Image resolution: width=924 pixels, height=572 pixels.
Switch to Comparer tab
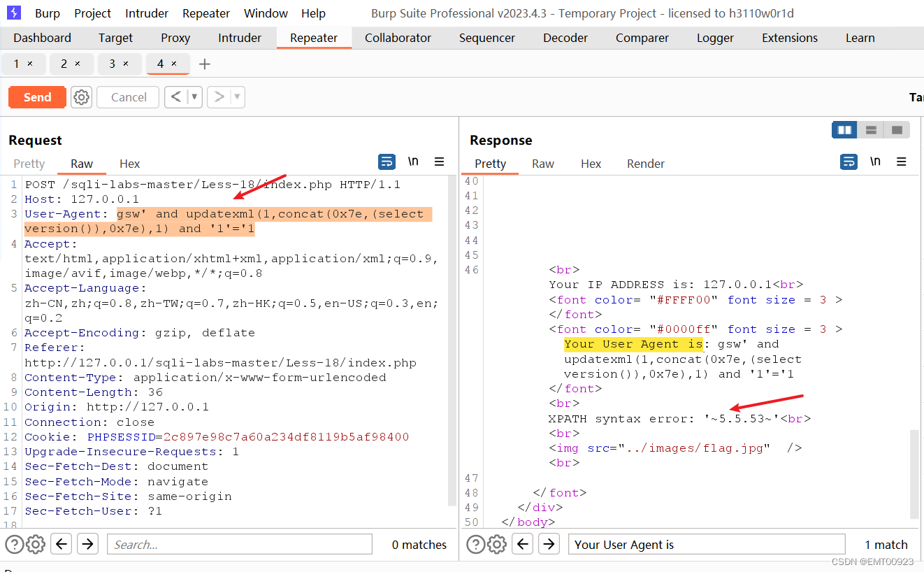tap(642, 38)
